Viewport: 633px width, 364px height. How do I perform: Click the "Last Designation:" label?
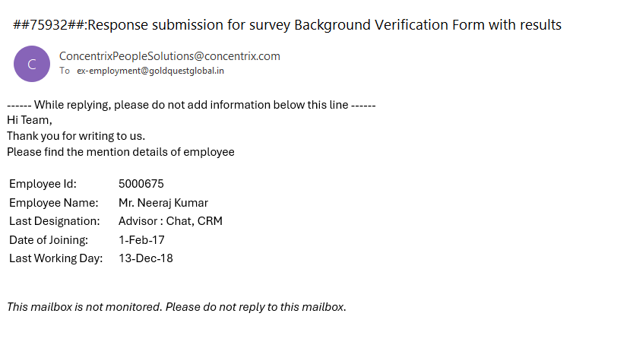click(x=55, y=221)
